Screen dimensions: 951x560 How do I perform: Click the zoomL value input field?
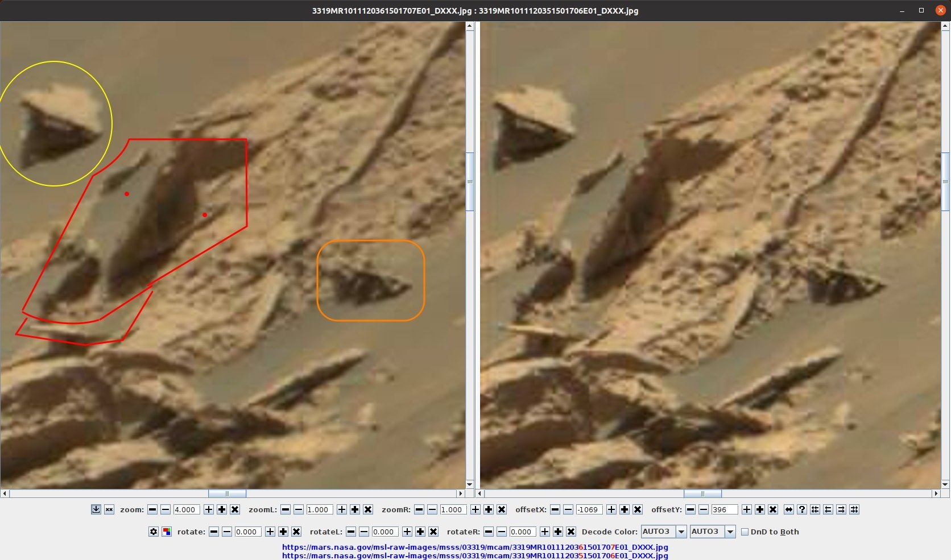click(x=320, y=509)
